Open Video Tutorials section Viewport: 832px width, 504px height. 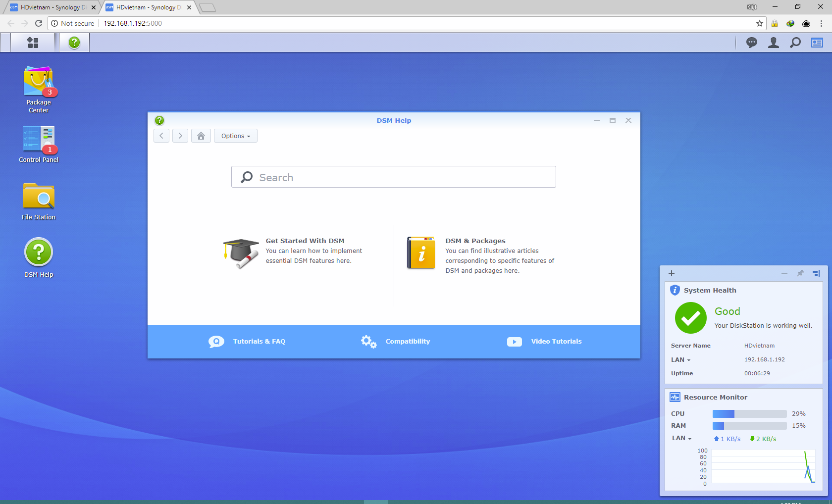(x=544, y=342)
